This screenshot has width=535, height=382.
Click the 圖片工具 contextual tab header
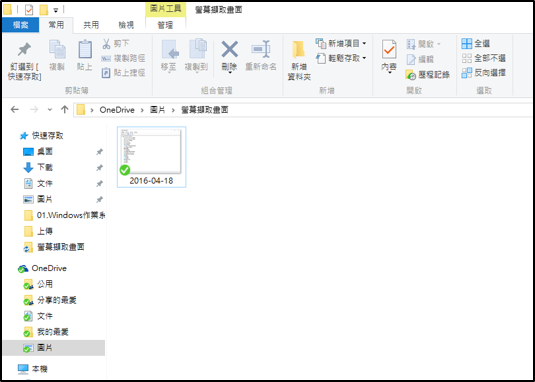click(x=165, y=10)
